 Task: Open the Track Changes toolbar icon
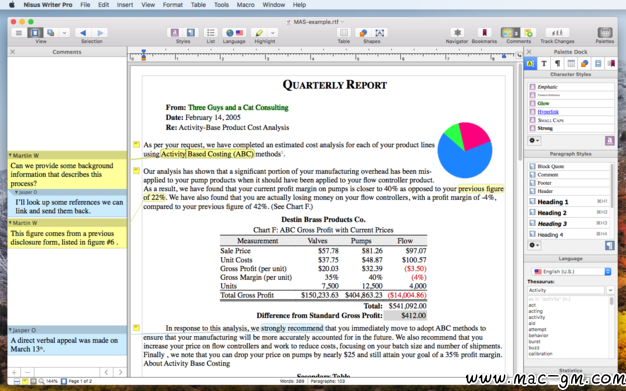click(557, 33)
